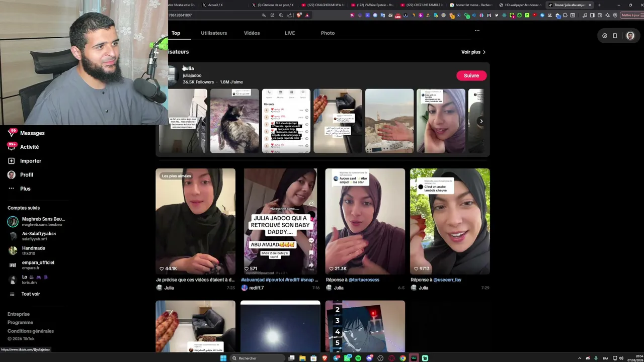Open Messages in the TikTok sidebar
This screenshot has height=362, width=644.
(32, 133)
